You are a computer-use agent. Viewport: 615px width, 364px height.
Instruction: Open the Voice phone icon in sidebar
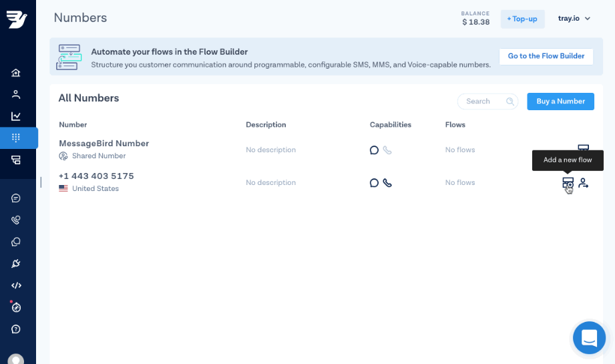click(16, 220)
